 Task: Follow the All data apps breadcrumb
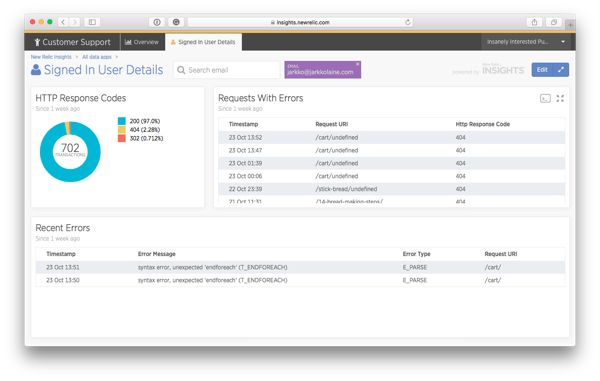point(97,57)
